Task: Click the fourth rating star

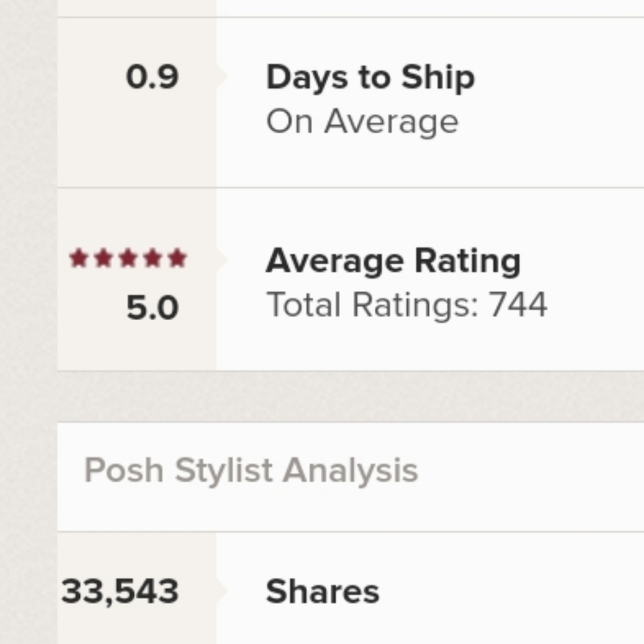Action: coord(152,259)
